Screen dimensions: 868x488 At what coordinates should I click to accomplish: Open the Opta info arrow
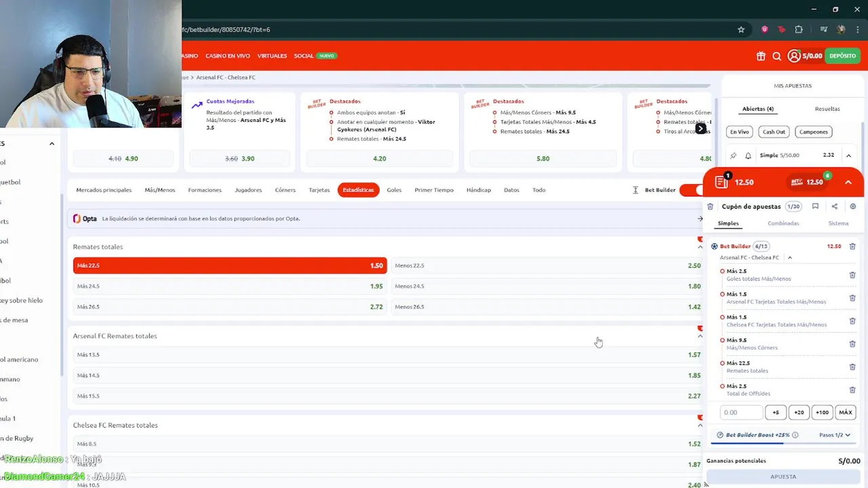[700, 219]
